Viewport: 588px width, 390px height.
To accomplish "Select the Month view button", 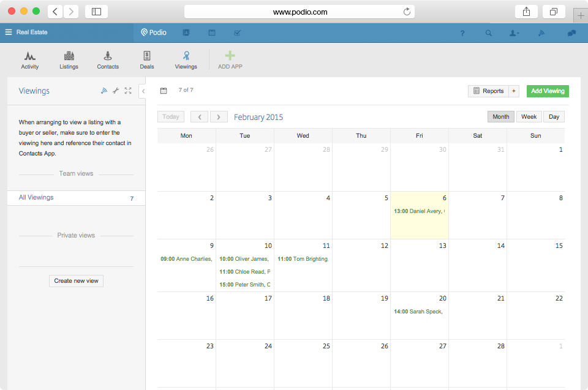I will [x=500, y=117].
